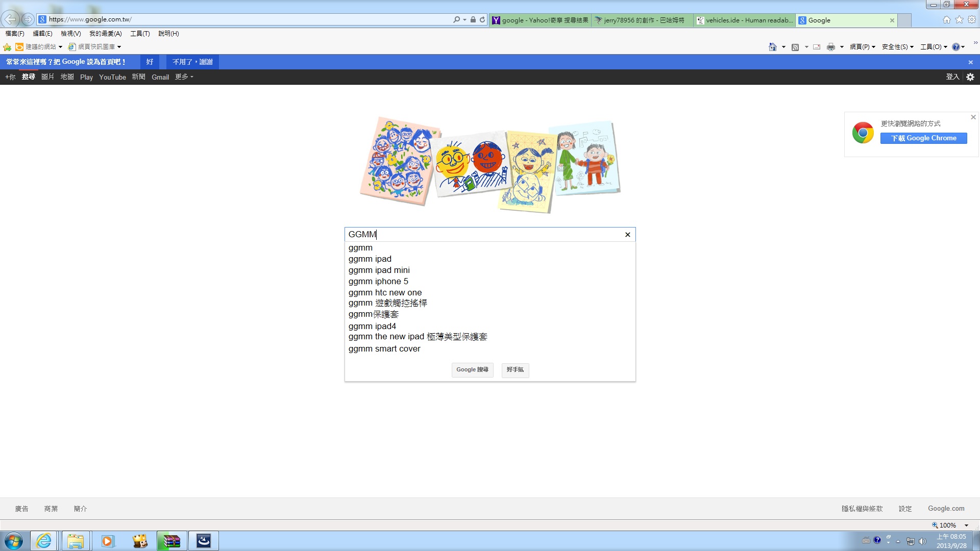Screen dimensions: 980x551
Task: Click the Home icon in command bar
Action: click(773, 47)
